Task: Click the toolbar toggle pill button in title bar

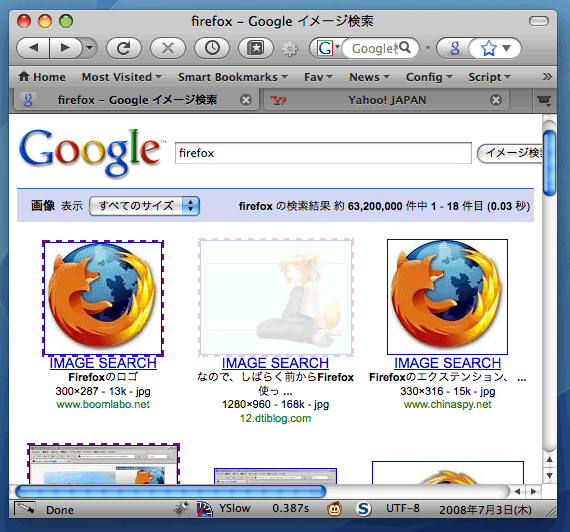Action: (x=539, y=21)
